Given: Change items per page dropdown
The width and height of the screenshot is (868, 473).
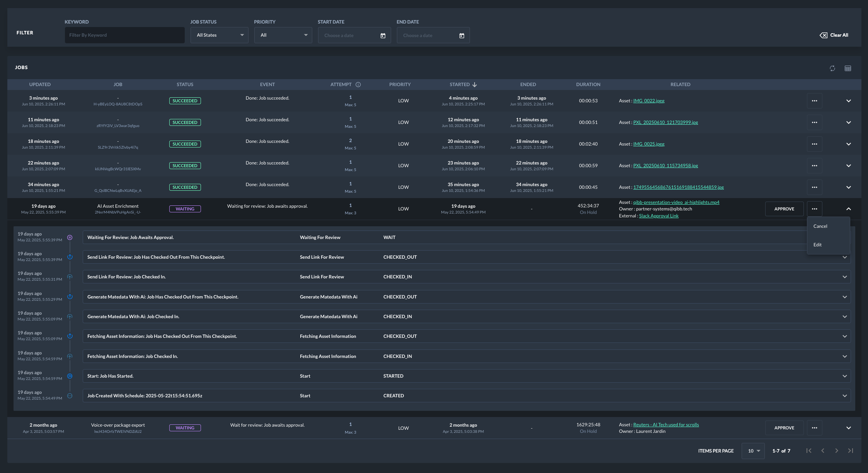Looking at the screenshot, I should pos(753,451).
